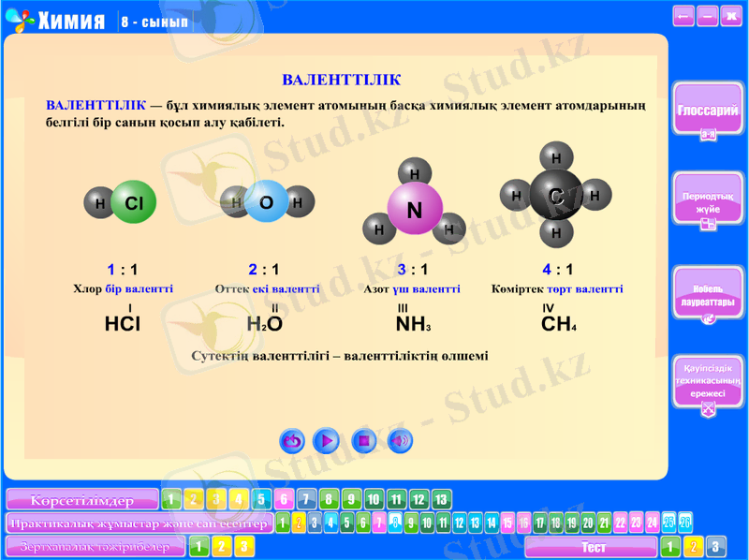
Task: Open the Периодтық жүйе periodic table
Action: click(708, 202)
